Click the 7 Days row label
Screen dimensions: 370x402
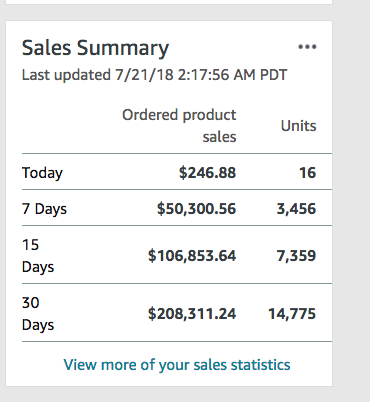point(44,209)
